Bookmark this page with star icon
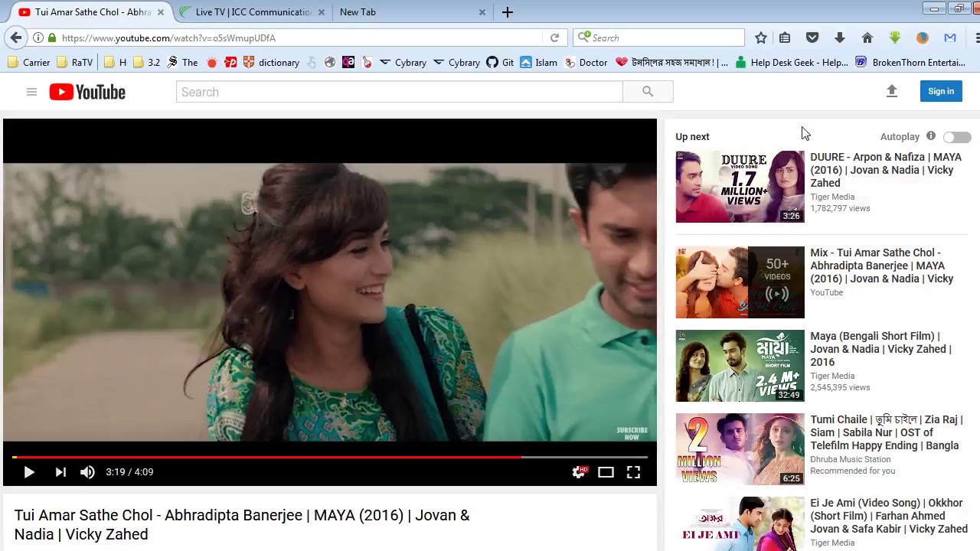 click(x=760, y=37)
